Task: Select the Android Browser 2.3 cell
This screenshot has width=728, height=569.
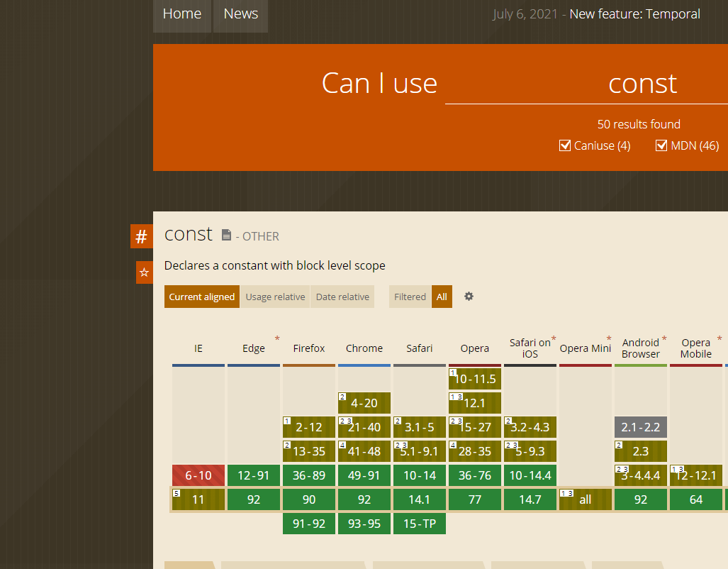Action: (x=641, y=451)
